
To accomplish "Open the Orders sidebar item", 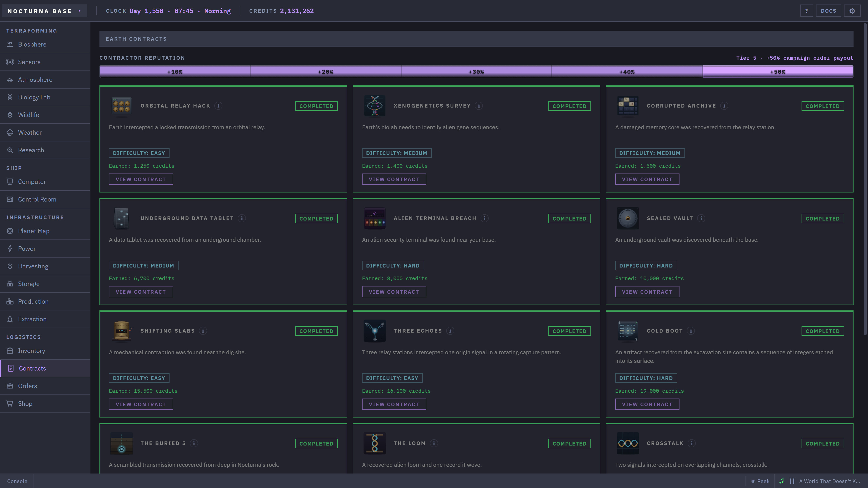I will (45, 386).
